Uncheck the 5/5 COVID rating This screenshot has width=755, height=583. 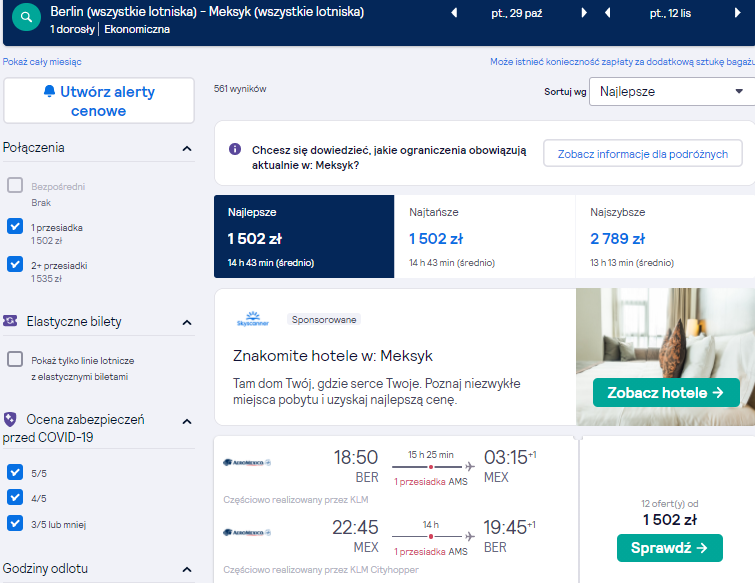[x=15, y=472]
